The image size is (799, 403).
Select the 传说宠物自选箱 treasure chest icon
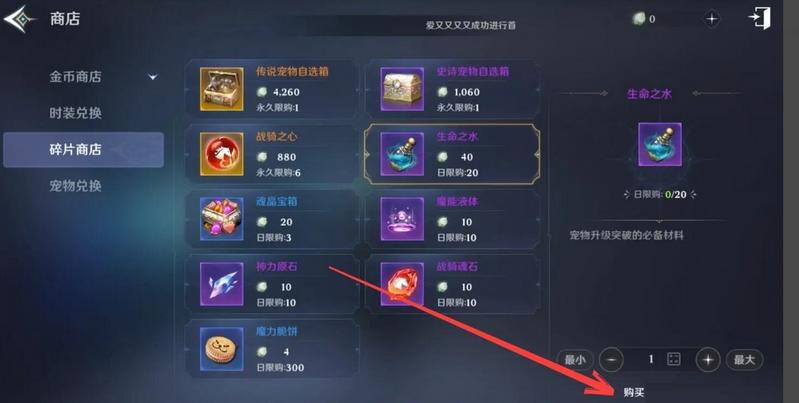(x=222, y=89)
